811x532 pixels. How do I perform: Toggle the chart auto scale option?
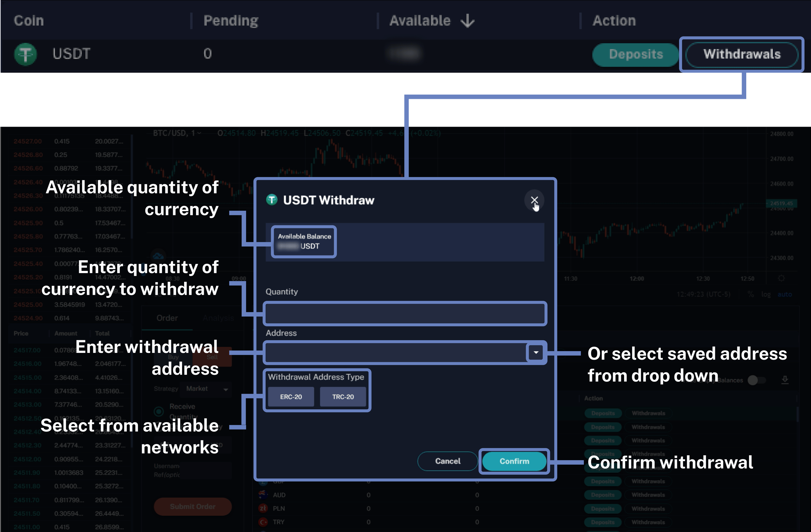[x=785, y=294]
